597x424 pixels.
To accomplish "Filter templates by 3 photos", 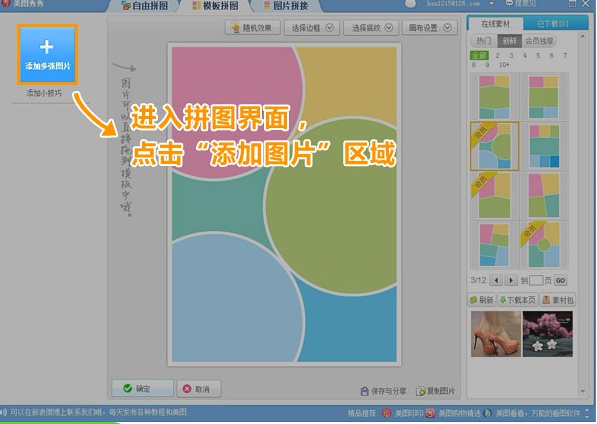I will pos(511,55).
